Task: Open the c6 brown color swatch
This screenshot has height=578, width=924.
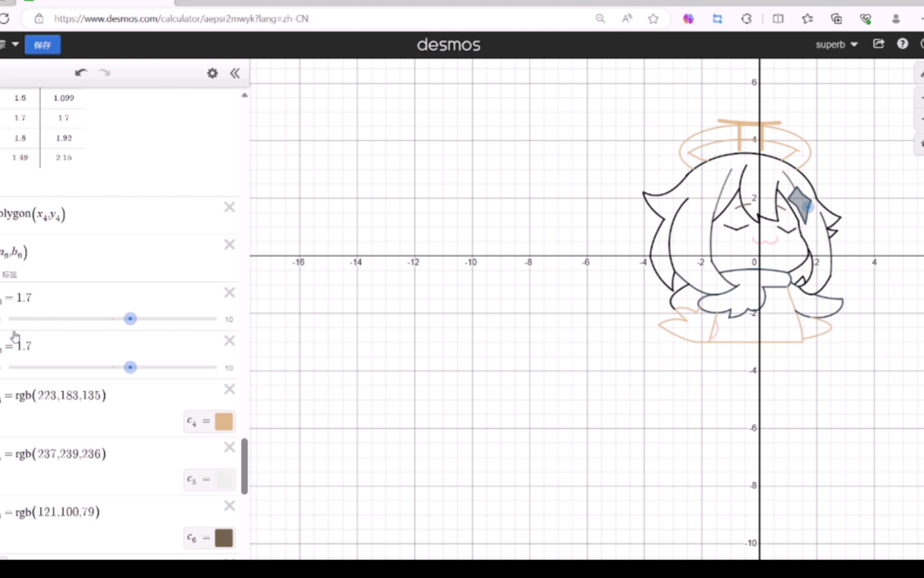Action: click(x=224, y=538)
